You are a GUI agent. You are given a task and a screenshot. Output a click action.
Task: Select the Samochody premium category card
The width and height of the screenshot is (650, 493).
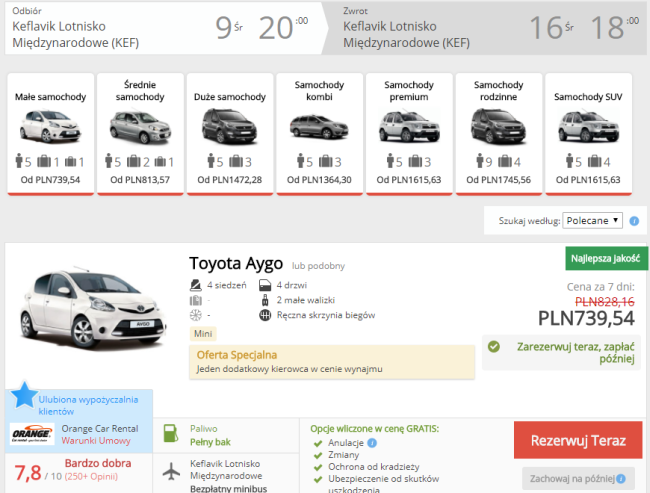point(409,134)
